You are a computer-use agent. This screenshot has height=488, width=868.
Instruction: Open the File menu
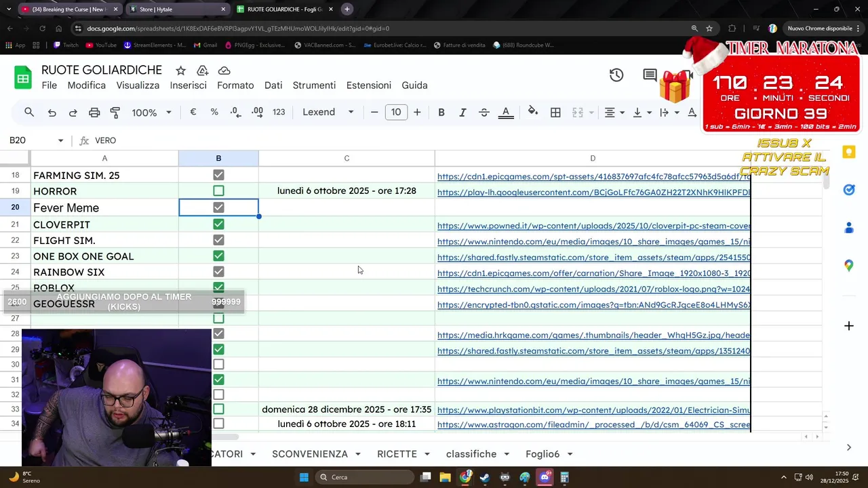[49, 85]
